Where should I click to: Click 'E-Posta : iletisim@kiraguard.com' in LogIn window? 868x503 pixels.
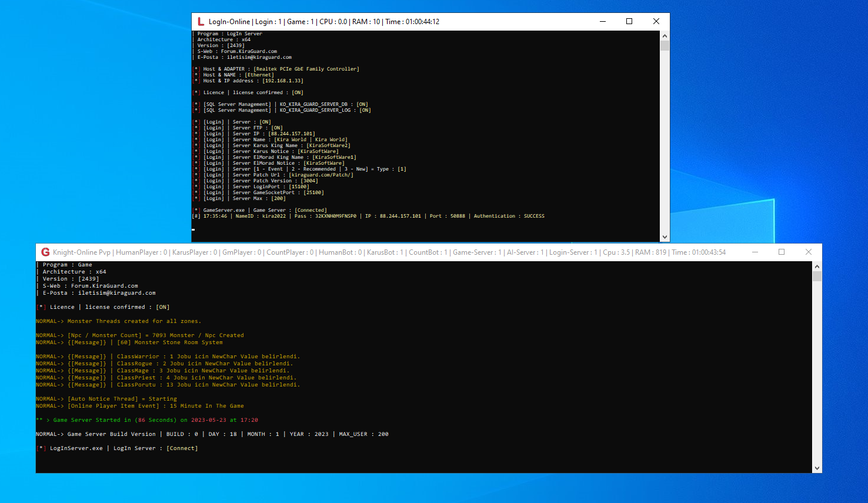pos(244,58)
